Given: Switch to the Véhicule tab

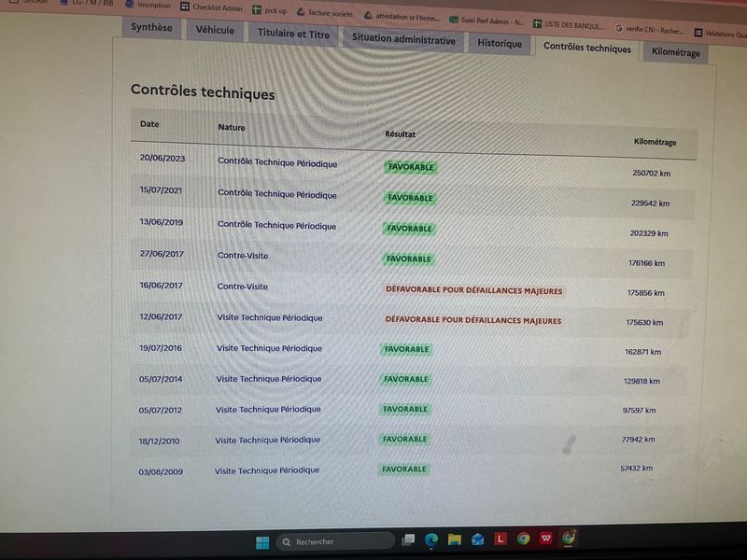Looking at the screenshot, I should tap(215, 30).
